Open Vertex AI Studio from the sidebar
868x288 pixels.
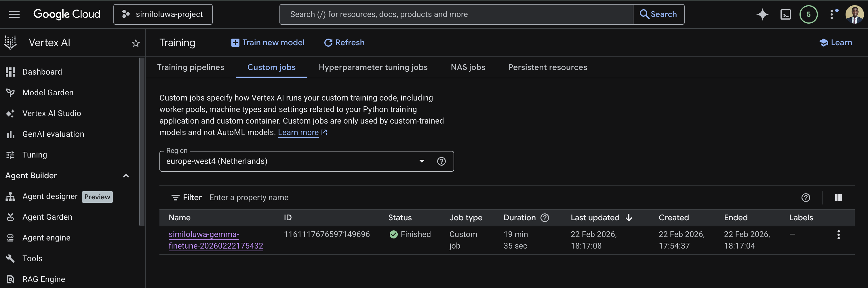tap(51, 113)
